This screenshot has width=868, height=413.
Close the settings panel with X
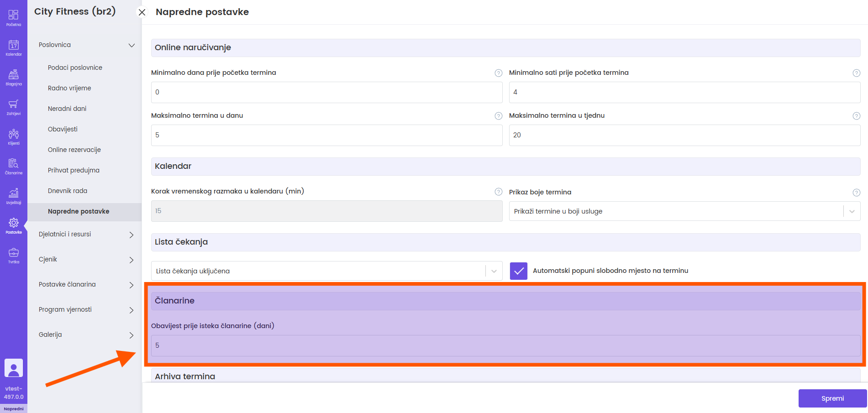pyautogui.click(x=142, y=12)
